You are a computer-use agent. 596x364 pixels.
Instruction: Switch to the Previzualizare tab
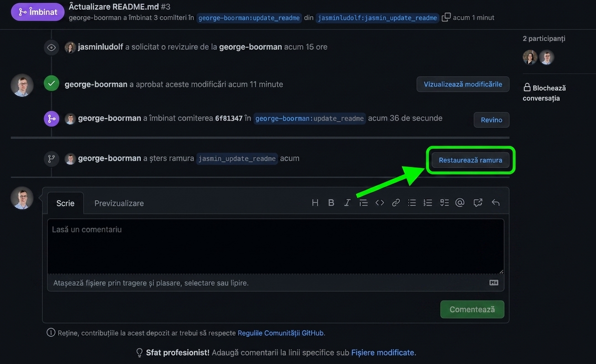click(119, 203)
